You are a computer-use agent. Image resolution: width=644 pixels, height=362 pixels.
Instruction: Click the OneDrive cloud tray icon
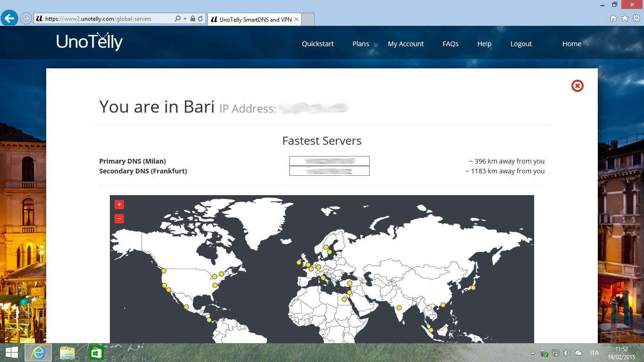click(578, 353)
